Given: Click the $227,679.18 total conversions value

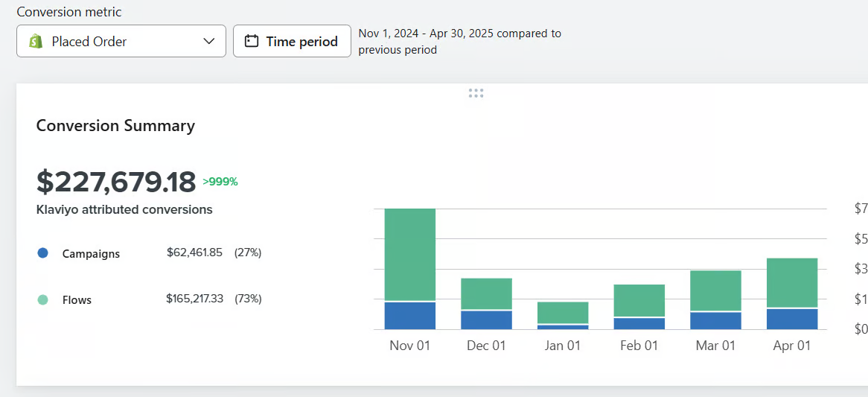Looking at the screenshot, I should 116,182.
